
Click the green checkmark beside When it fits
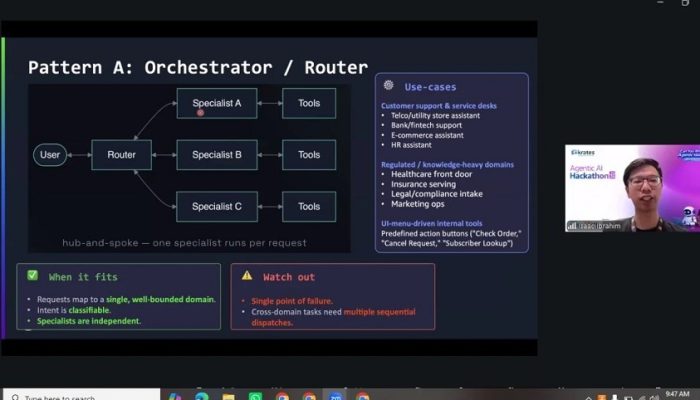(33, 275)
